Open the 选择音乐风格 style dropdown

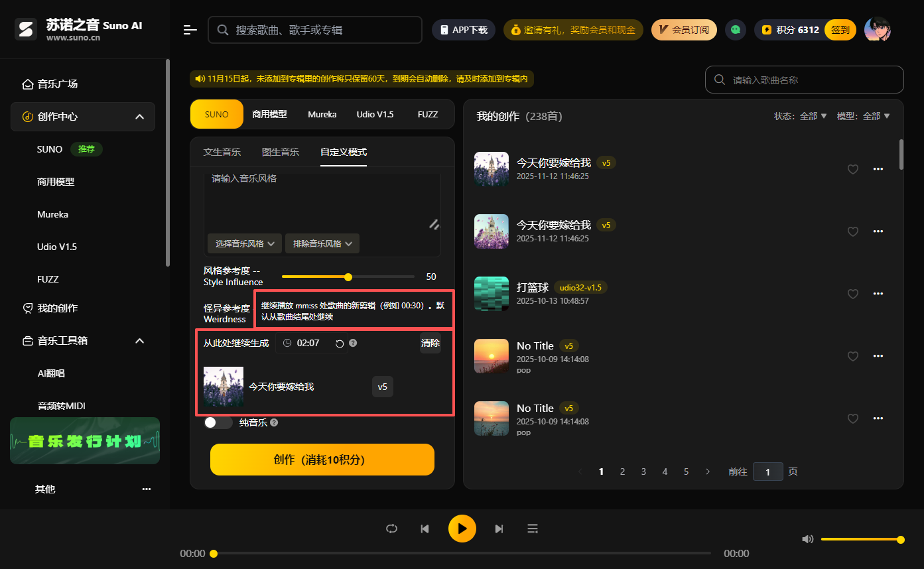tap(244, 243)
